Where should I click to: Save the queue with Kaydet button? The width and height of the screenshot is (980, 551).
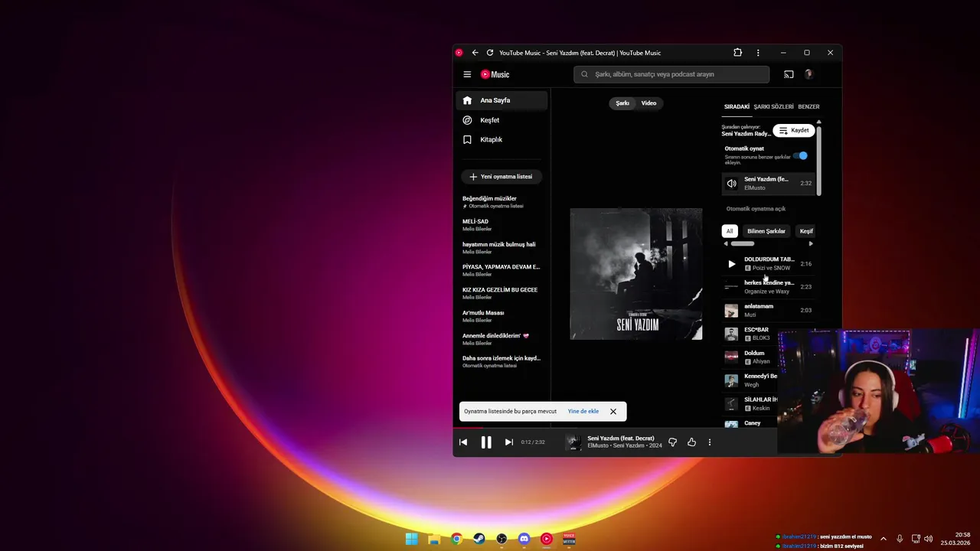click(794, 130)
